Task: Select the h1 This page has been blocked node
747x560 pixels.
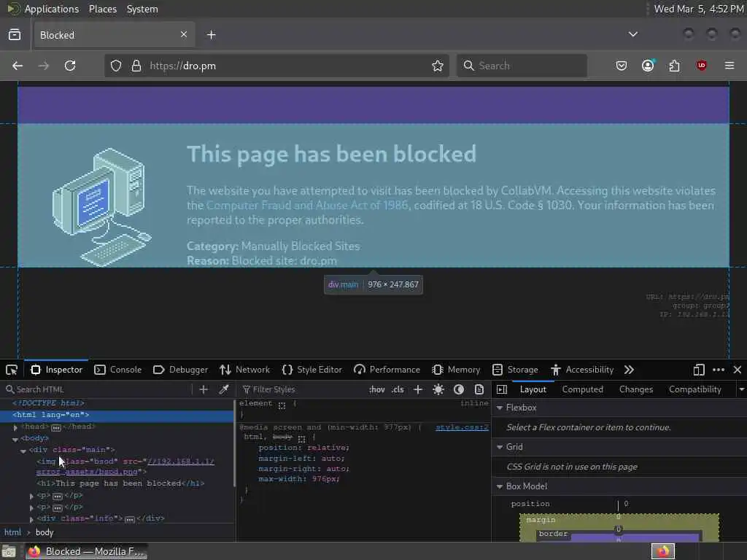Action: (120, 483)
